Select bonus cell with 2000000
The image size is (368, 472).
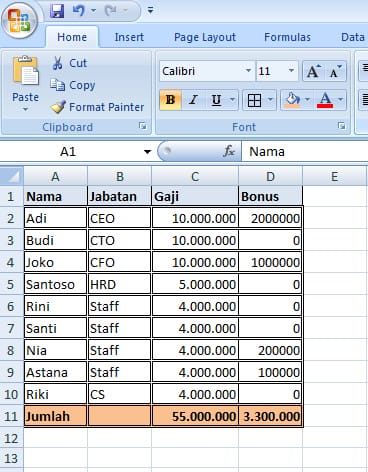270,218
